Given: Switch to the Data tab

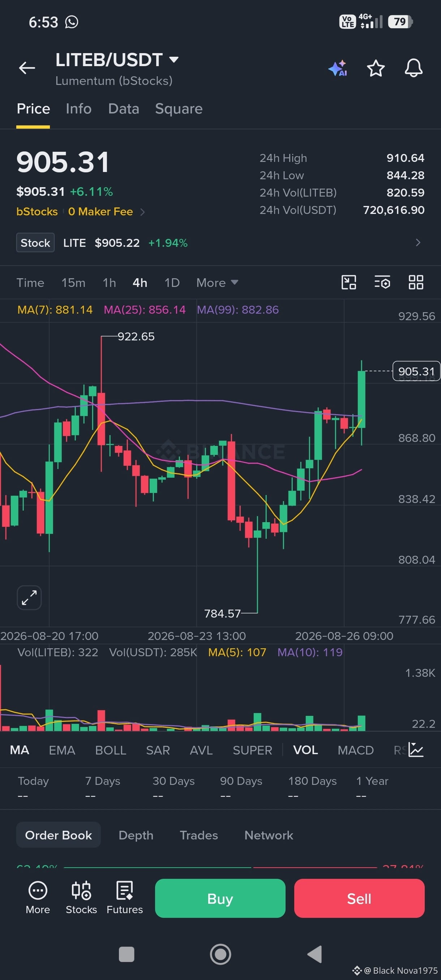Looking at the screenshot, I should point(124,109).
